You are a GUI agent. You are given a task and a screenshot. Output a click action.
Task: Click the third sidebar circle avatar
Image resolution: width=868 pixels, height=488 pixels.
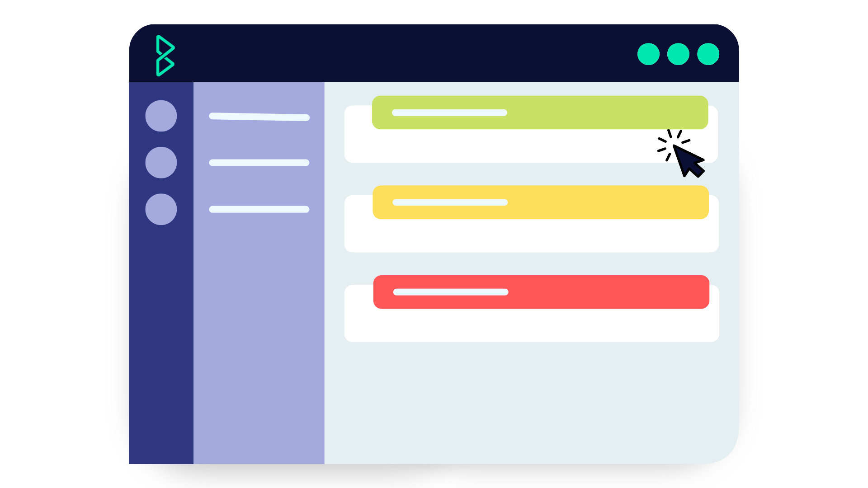coord(161,208)
